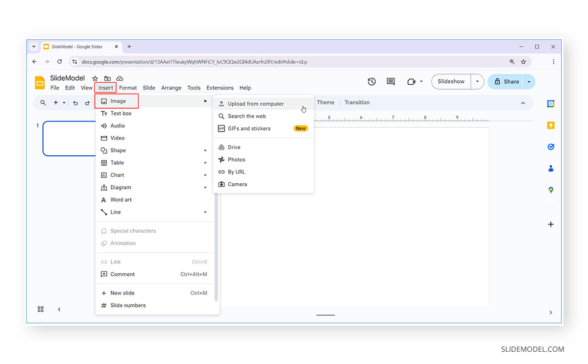Open the tab search dropdown in Chrome
This screenshot has width=588, height=364.
(34, 47)
